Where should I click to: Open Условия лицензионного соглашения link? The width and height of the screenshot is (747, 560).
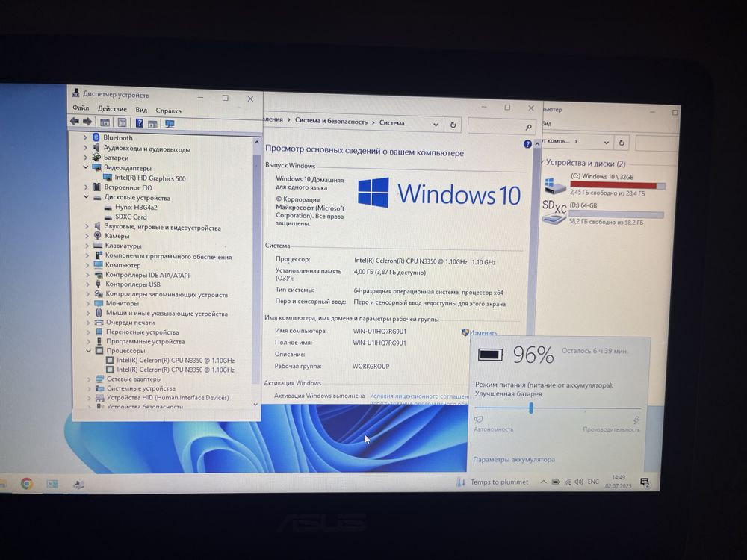[419, 396]
